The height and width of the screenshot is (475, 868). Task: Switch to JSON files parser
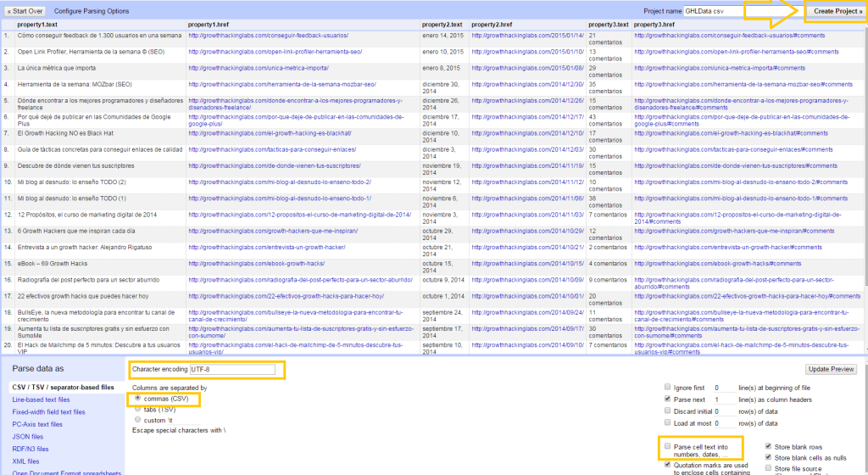pyautogui.click(x=28, y=437)
